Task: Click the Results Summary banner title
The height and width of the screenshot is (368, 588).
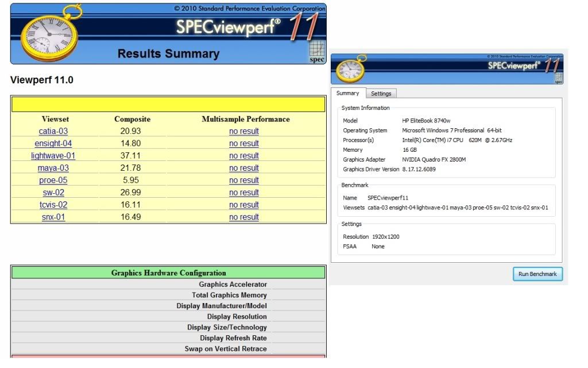Action: 168,53
